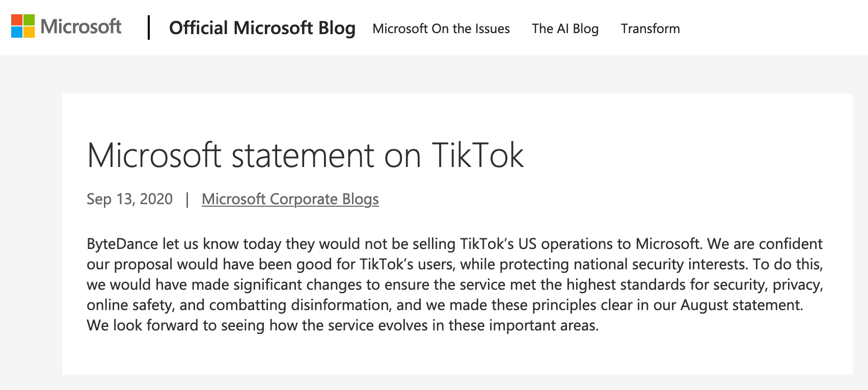Open The AI Blog
The height and width of the screenshot is (390, 868).
click(565, 29)
